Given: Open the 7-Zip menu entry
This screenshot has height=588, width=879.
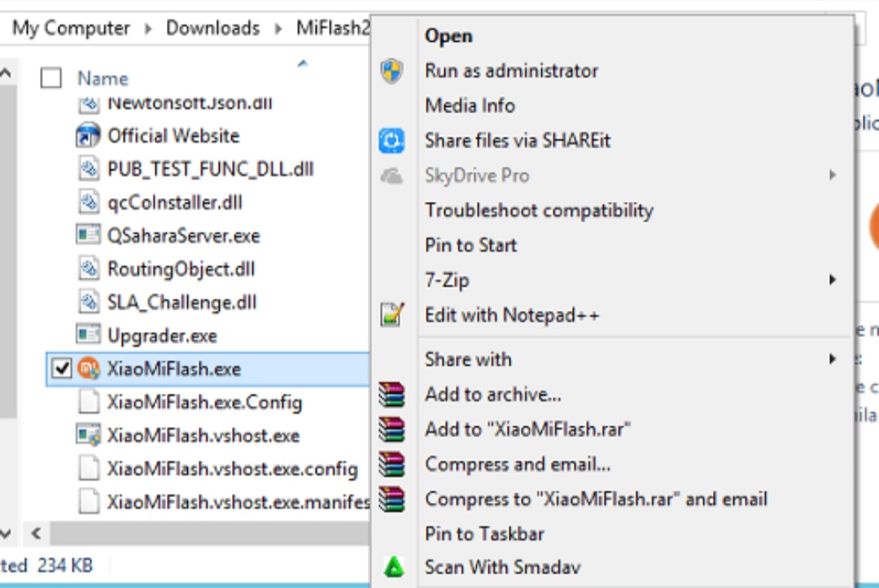Looking at the screenshot, I should coord(447,280).
